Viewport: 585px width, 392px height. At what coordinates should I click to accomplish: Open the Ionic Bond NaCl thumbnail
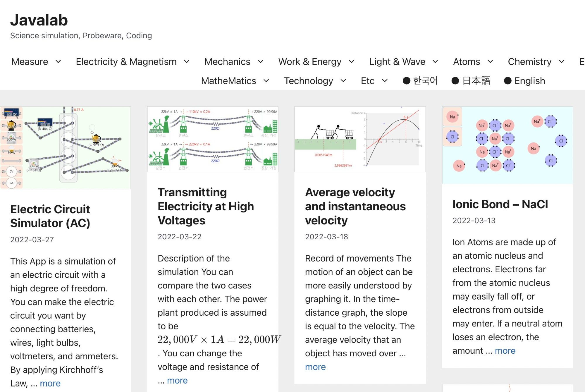[507, 145]
